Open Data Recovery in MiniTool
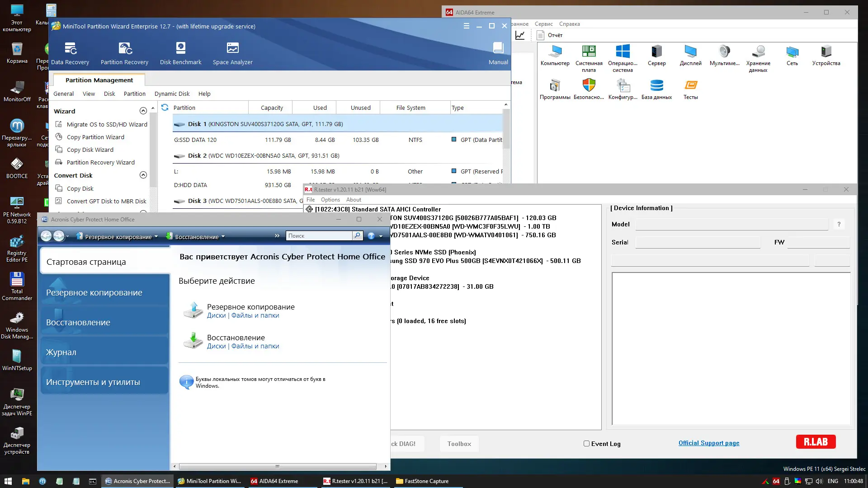 pos(71,53)
